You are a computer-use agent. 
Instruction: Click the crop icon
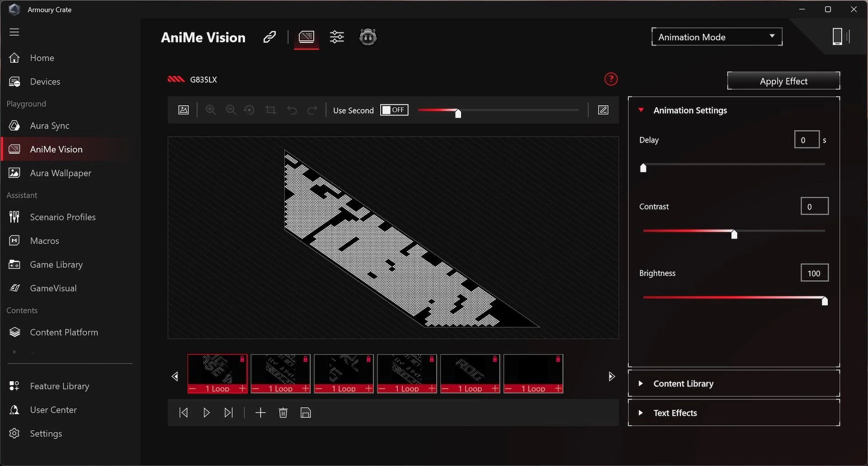271,110
